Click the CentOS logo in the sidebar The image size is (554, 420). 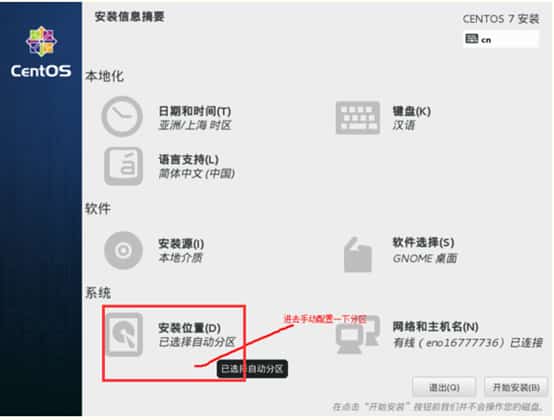41,53
